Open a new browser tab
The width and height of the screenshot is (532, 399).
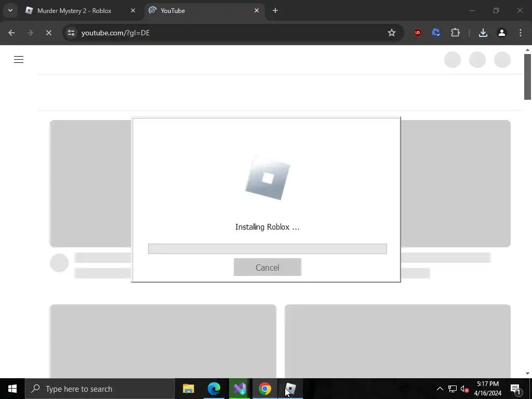(275, 10)
